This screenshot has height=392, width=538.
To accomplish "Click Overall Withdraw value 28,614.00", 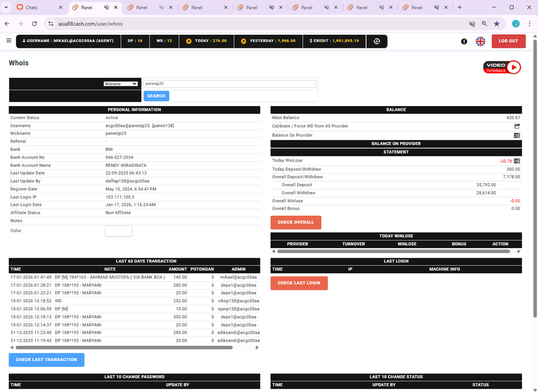I will coord(486,193).
